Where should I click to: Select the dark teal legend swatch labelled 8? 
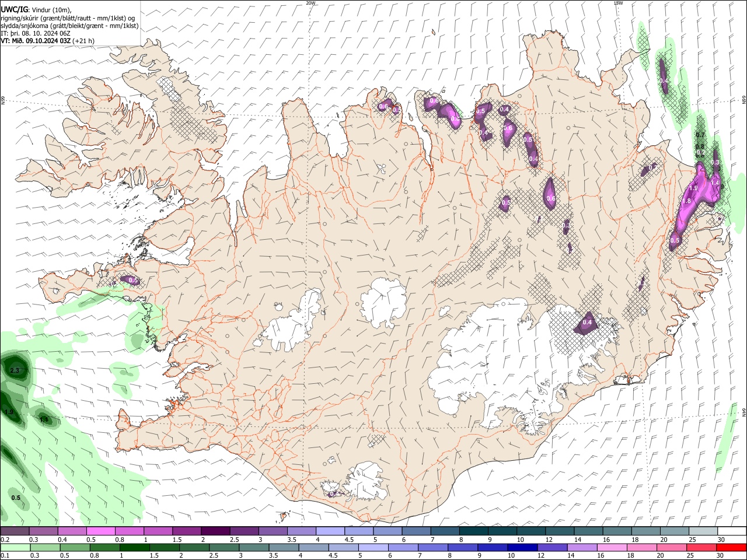473,531
